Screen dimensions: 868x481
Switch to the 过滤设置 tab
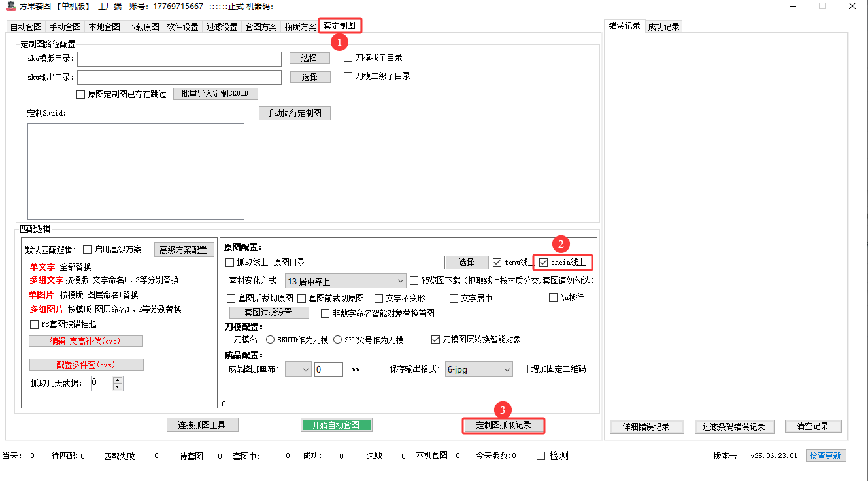pyautogui.click(x=222, y=27)
